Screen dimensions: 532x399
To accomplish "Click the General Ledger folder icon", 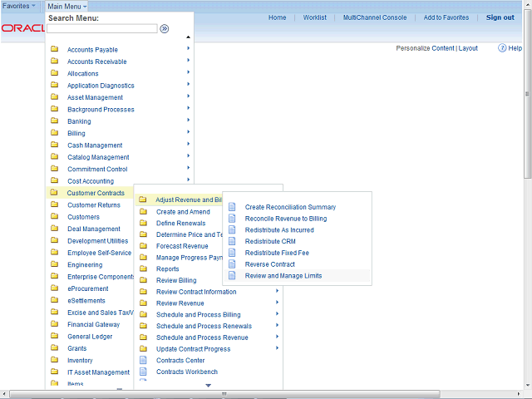I will point(54,336).
